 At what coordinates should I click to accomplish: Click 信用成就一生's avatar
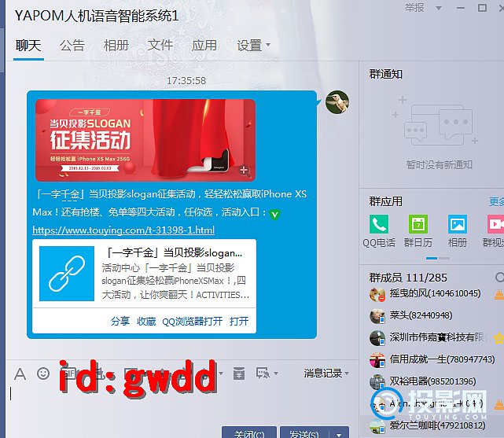click(377, 360)
